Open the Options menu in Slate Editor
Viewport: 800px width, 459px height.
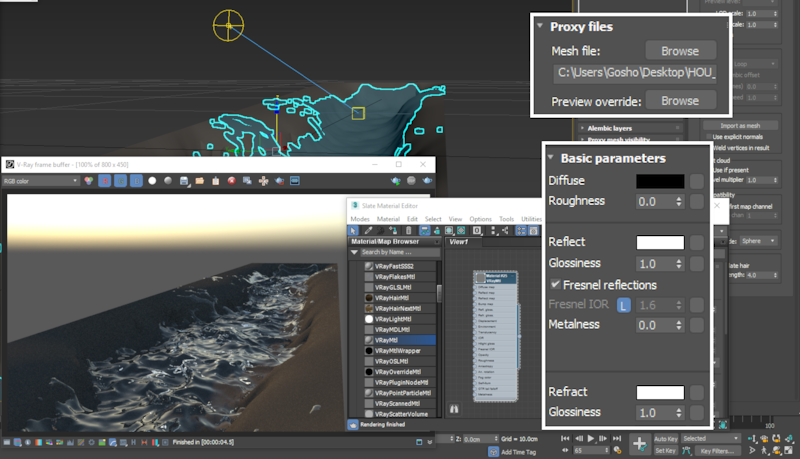click(480, 218)
